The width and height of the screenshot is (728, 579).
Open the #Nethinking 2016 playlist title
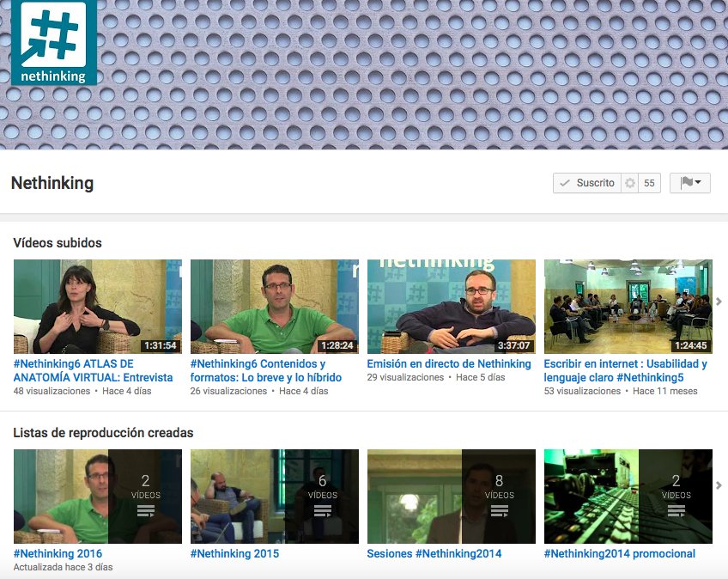[58, 553]
